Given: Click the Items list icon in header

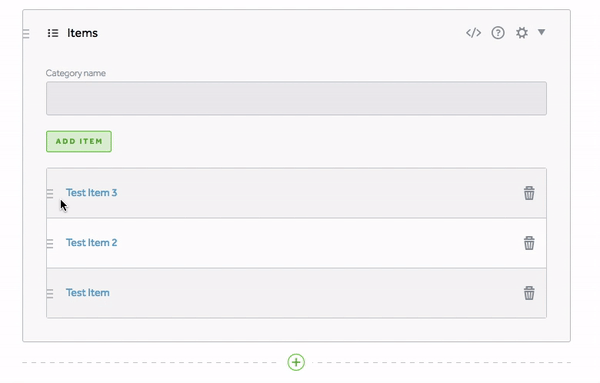Looking at the screenshot, I should tap(53, 33).
